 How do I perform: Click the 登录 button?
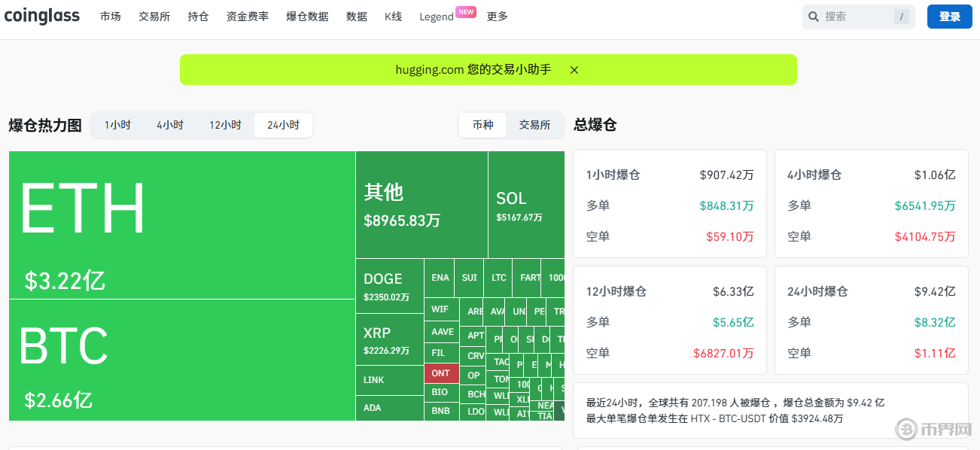click(x=950, y=17)
